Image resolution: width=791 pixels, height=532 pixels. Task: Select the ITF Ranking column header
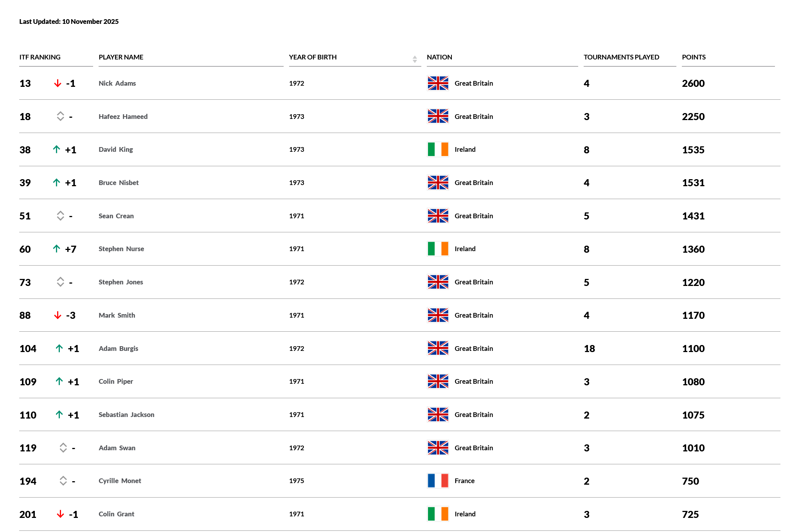(x=40, y=57)
